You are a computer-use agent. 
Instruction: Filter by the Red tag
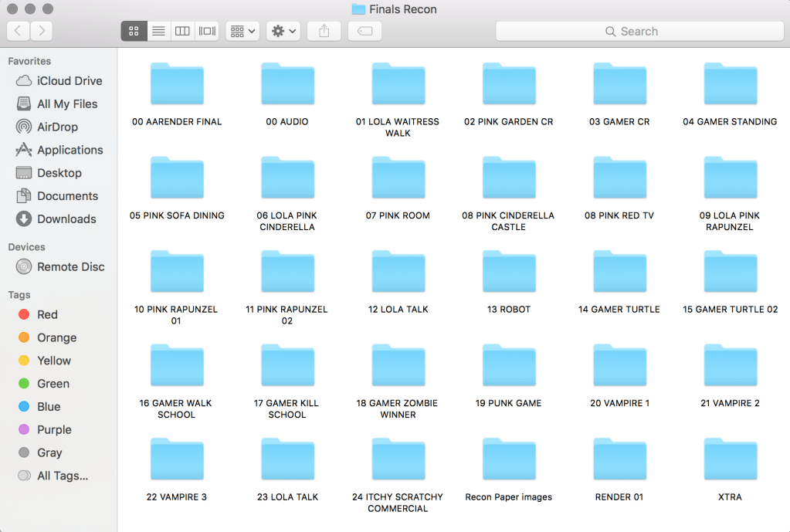click(x=47, y=315)
